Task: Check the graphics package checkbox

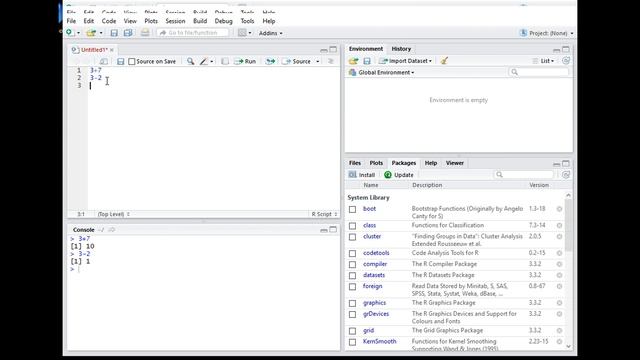Action: point(352,303)
